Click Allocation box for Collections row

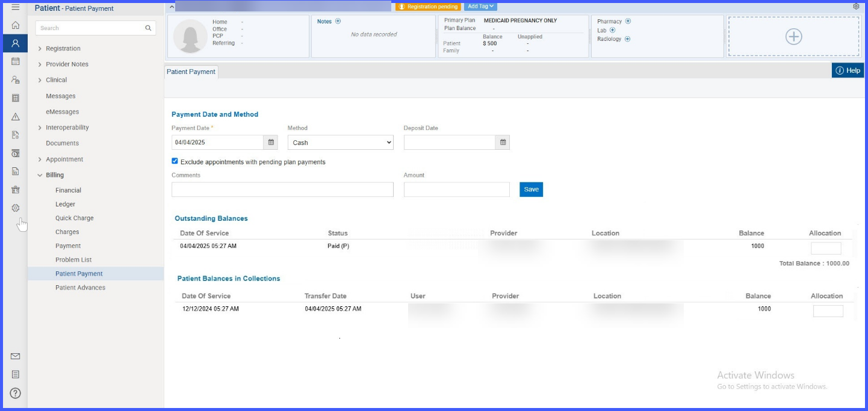(828, 311)
